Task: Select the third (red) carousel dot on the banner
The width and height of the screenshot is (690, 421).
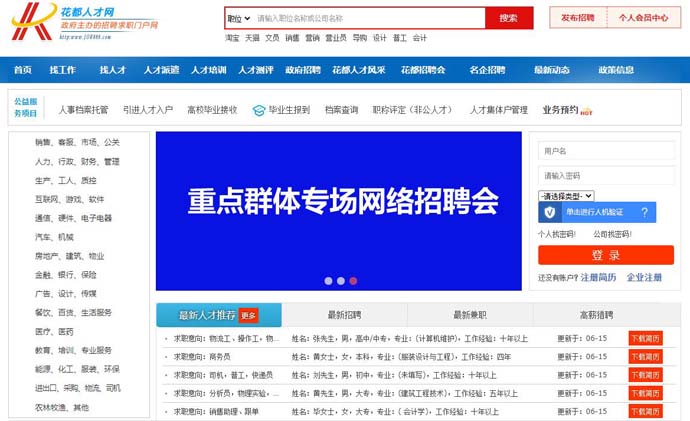Action: click(x=353, y=281)
